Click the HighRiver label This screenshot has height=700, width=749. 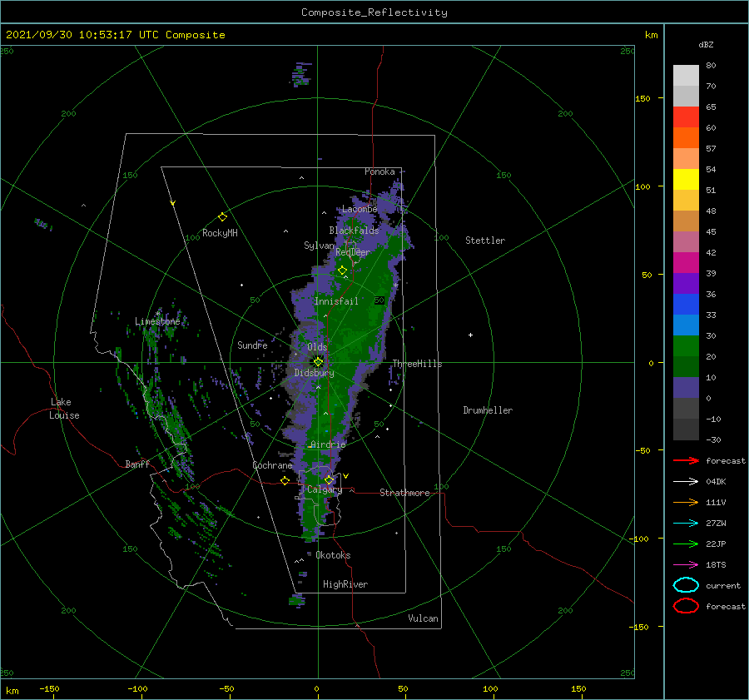click(x=345, y=584)
